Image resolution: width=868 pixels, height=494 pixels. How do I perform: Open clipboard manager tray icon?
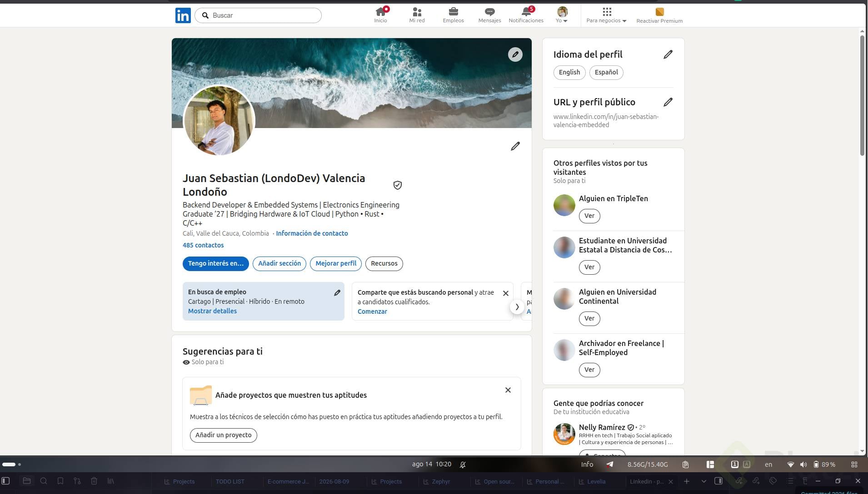[685, 464]
